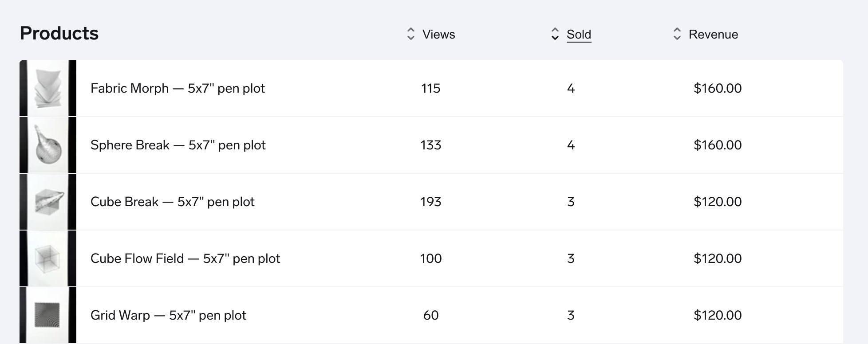
Task: Click Fabric Morph's $160.00 revenue value
Action: click(718, 88)
